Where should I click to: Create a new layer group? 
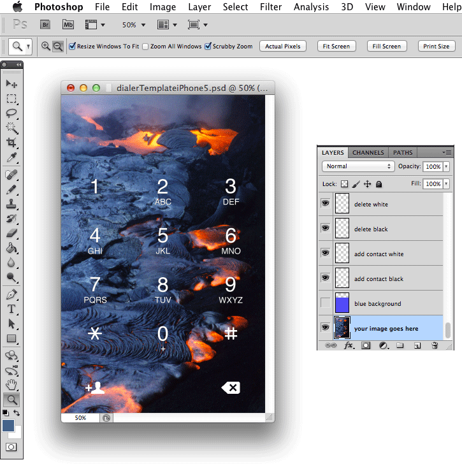[x=400, y=345]
